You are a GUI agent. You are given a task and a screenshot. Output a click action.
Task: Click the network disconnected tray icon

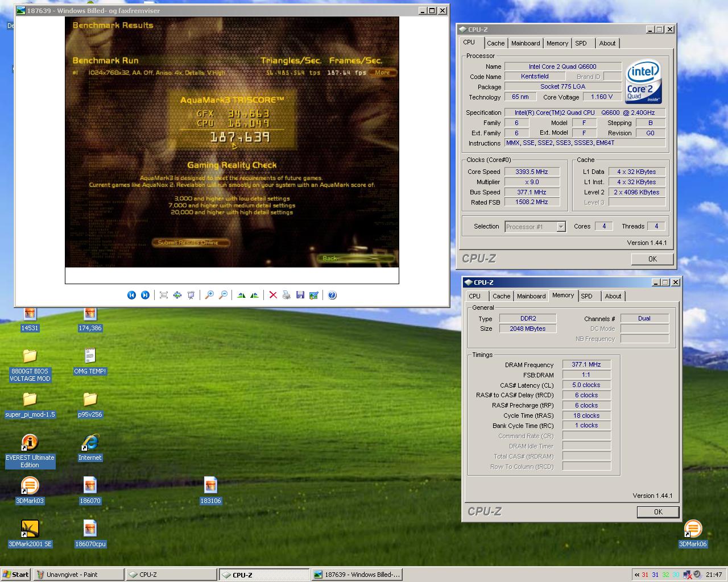[x=688, y=575]
